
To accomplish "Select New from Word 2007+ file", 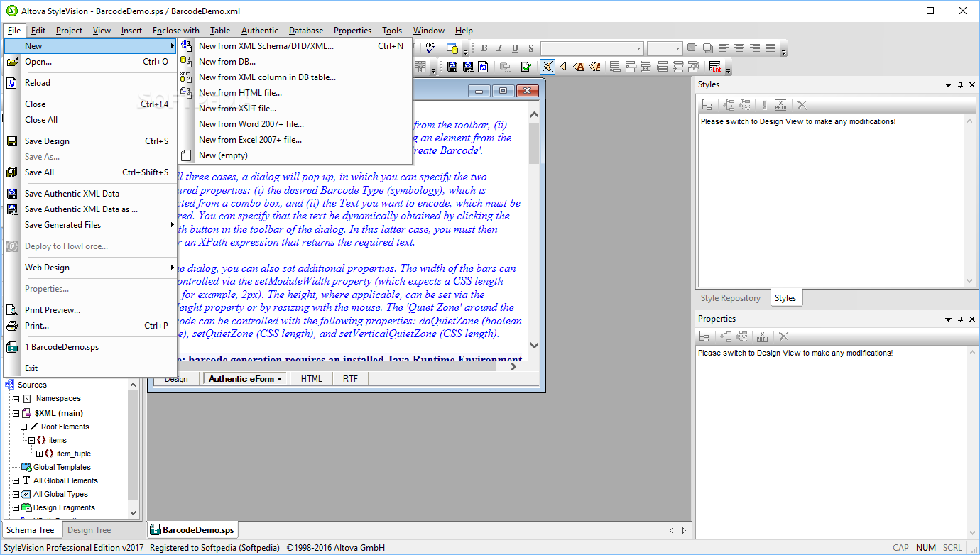I will point(294,124).
